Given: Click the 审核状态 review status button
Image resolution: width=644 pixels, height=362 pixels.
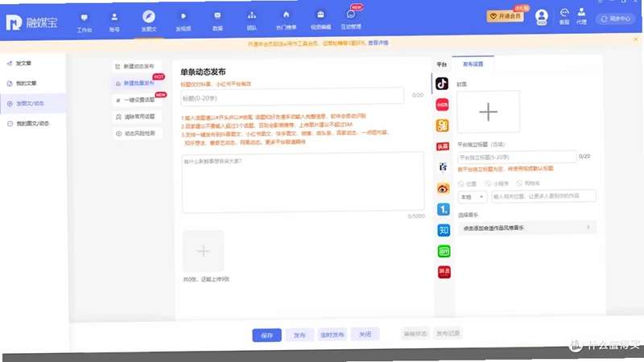Looking at the screenshot, I should click(415, 334).
